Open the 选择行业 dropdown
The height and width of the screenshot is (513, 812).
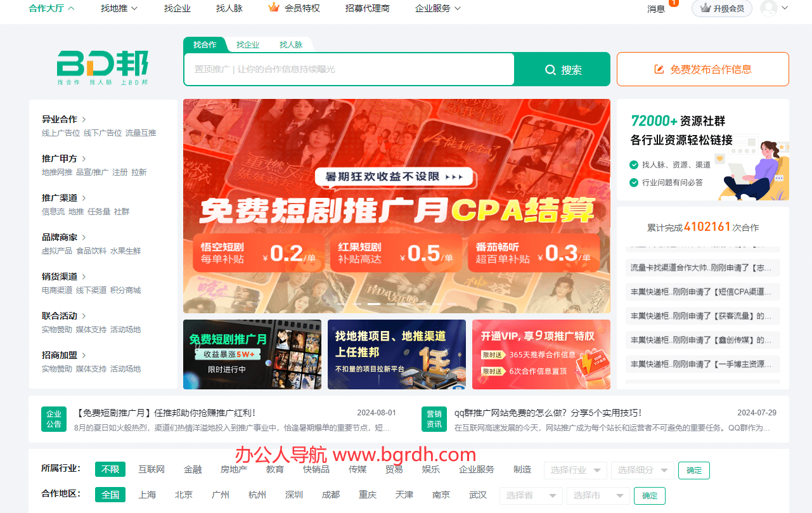coord(575,470)
